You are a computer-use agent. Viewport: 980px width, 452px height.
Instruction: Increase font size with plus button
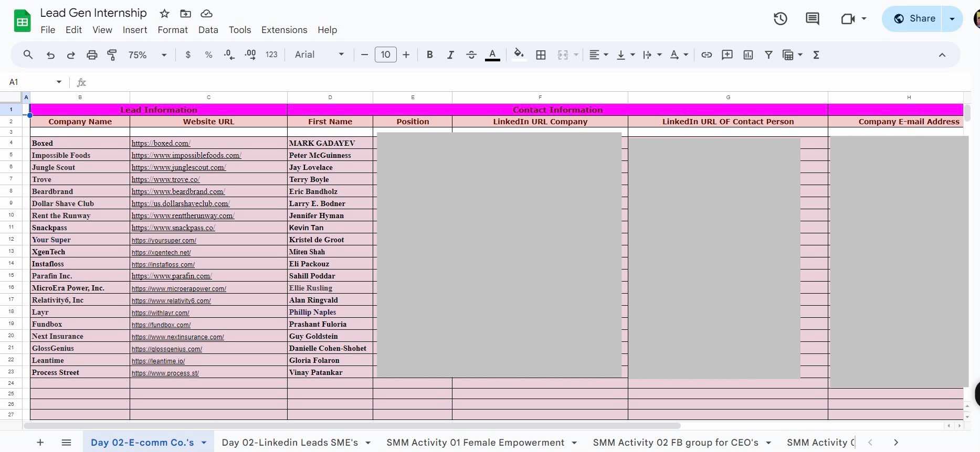406,55
